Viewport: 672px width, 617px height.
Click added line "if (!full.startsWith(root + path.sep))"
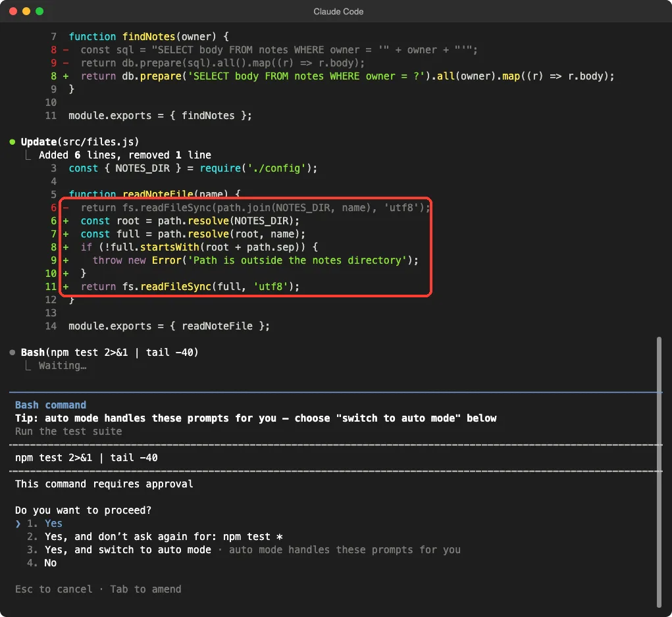(199, 247)
